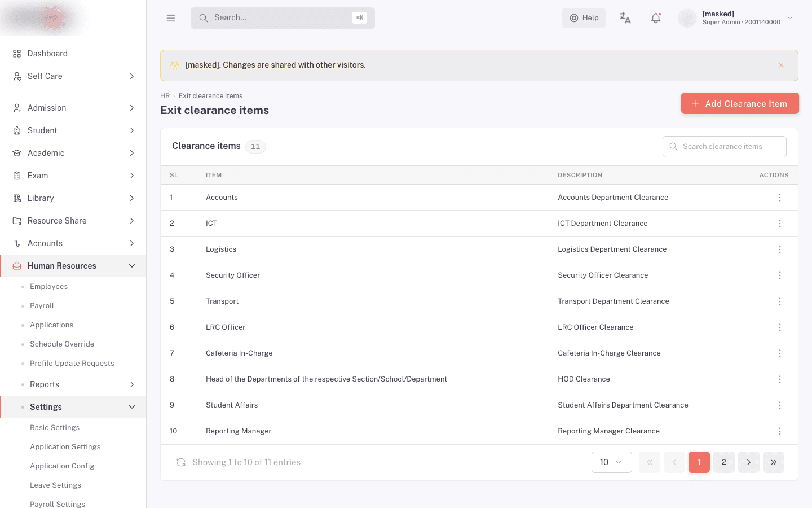Open actions menu for Logistics row
Image resolution: width=812 pixels, height=508 pixels.
coord(780,249)
